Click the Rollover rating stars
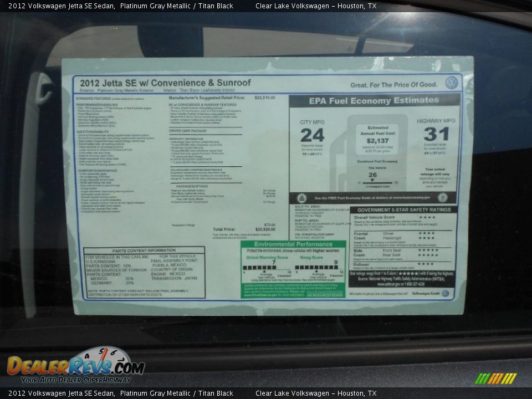The height and width of the screenshot is (399, 532). point(426,264)
